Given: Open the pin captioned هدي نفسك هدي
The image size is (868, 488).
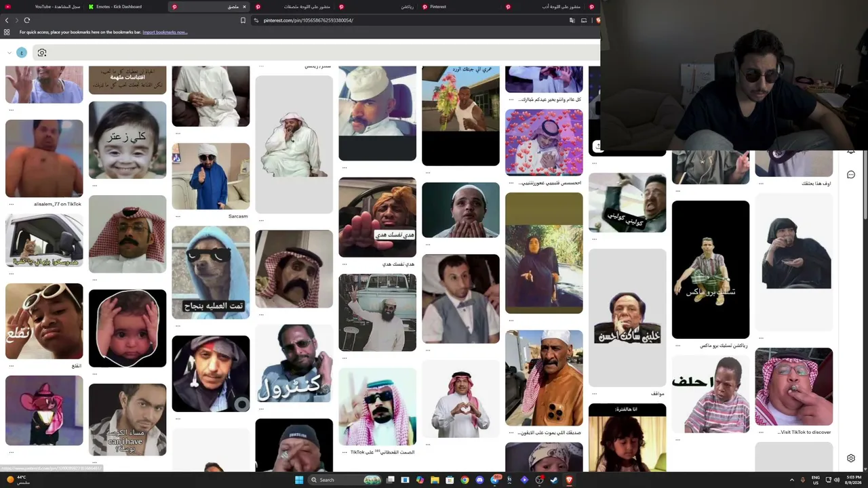Looking at the screenshot, I should click(377, 217).
